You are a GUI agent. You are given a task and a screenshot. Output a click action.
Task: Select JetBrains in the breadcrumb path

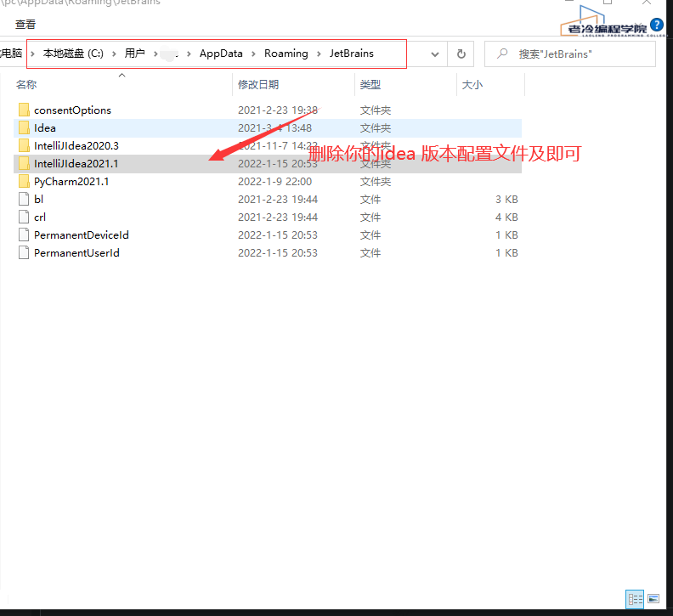coord(352,54)
